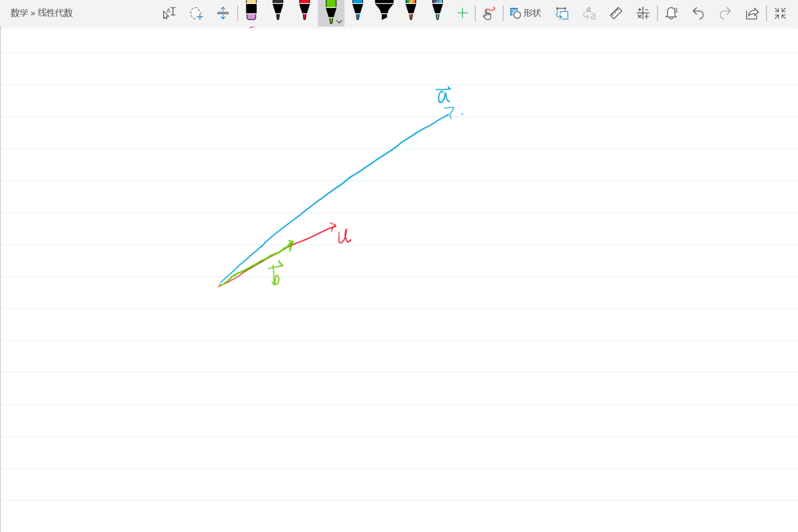This screenshot has height=532, width=798.
Task: Redo the last undone action
Action: pyautogui.click(x=725, y=13)
